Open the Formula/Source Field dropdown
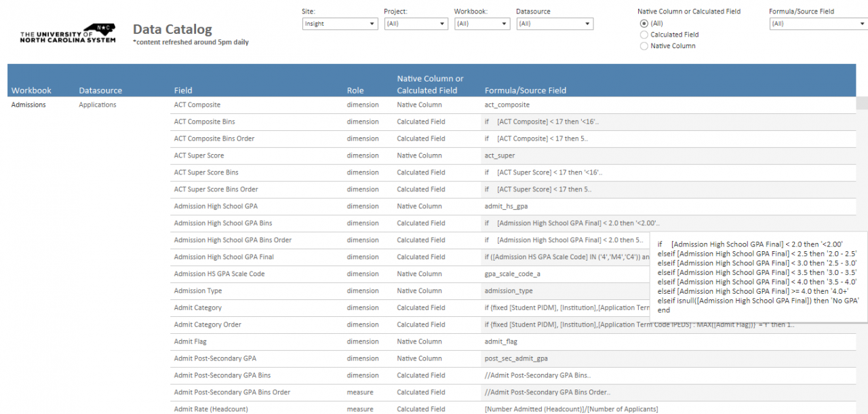868x414 pixels. [816, 22]
